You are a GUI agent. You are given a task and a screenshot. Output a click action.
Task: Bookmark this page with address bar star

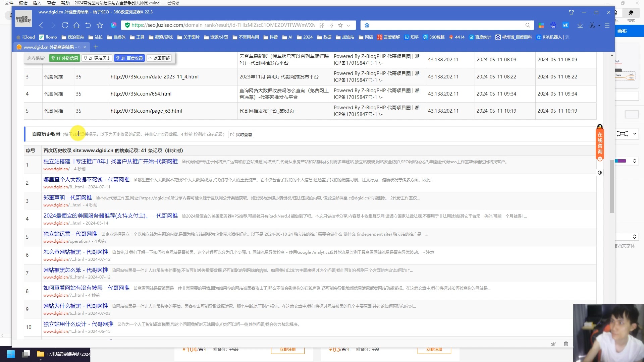click(340, 25)
